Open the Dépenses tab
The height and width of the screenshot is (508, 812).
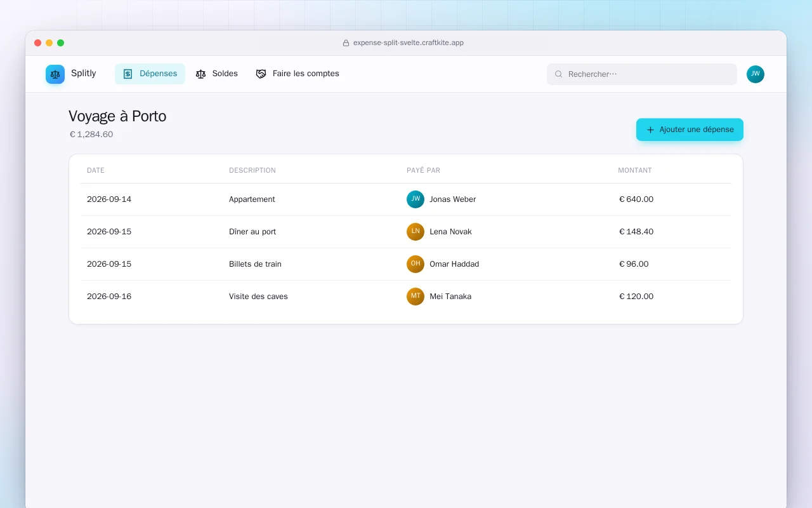(150, 74)
